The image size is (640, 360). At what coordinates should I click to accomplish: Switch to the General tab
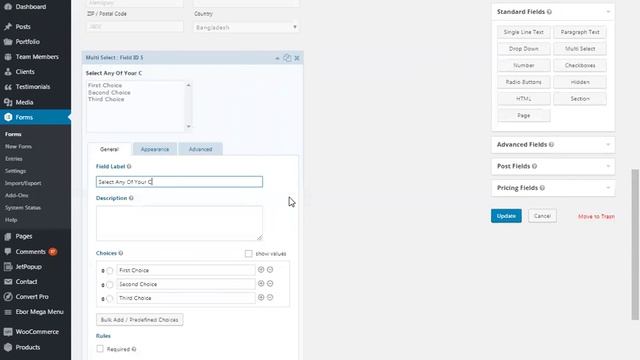(109, 149)
